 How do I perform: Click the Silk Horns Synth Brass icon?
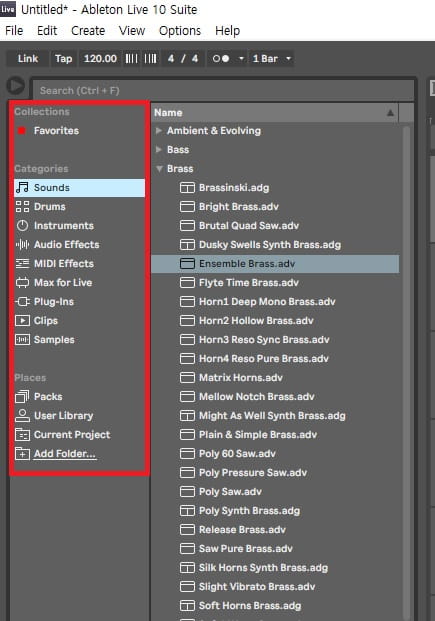[187, 568]
